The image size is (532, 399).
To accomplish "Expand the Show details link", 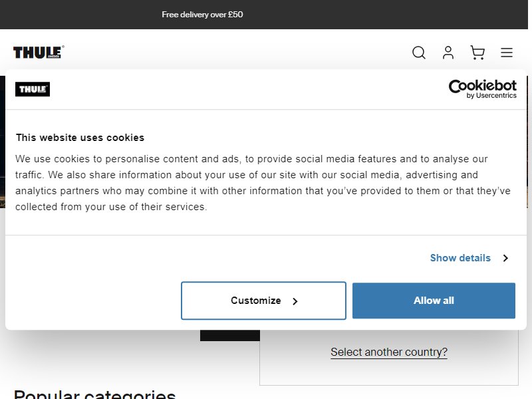I will pyautogui.click(x=460, y=258).
